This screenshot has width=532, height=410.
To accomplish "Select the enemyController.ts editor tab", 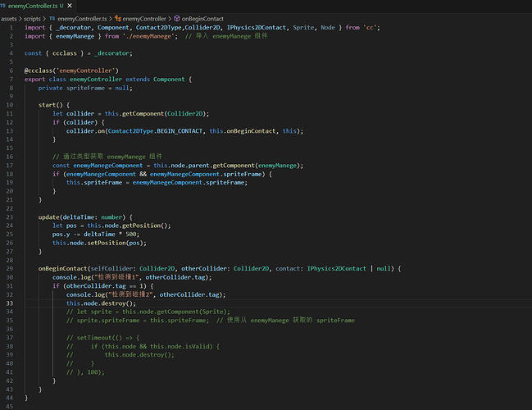I will pos(38,6).
